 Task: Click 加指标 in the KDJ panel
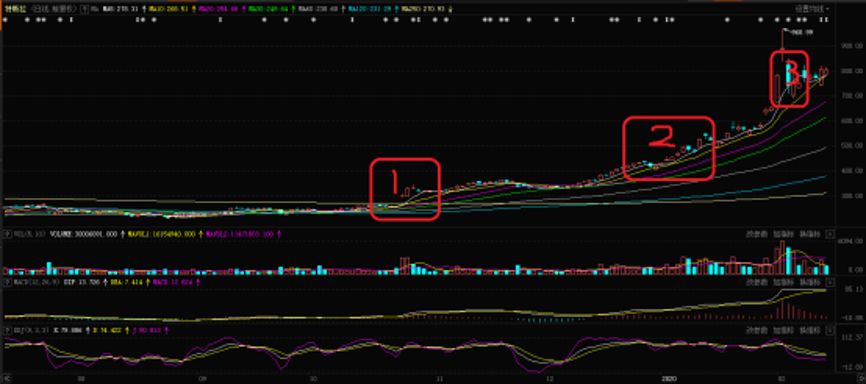(x=783, y=330)
